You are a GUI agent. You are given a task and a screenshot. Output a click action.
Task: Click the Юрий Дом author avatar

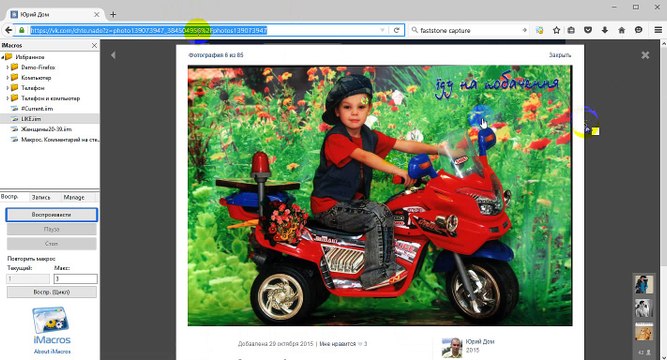(452, 348)
